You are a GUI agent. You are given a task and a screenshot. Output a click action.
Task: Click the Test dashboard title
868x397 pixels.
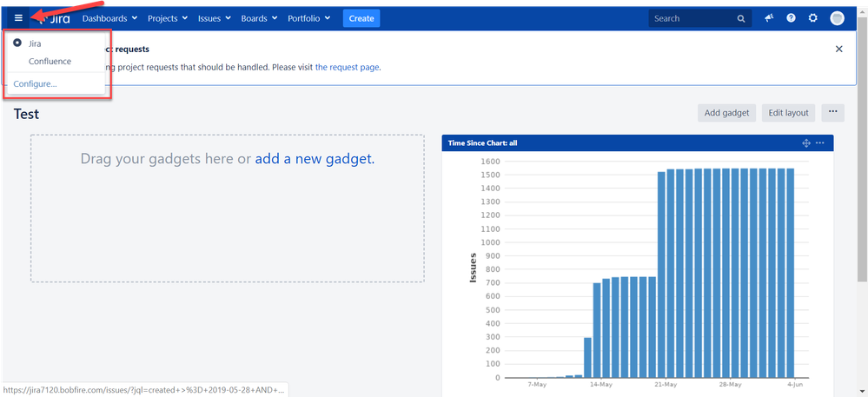pyautogui.click(x=27, y=114)
